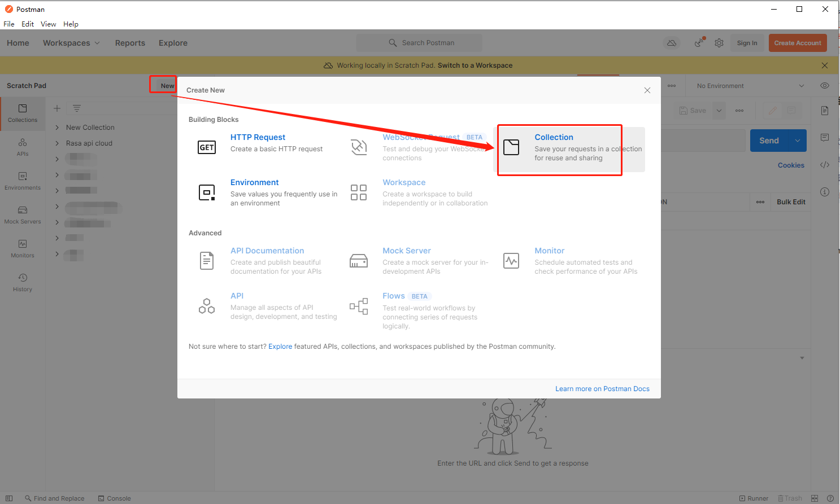
Task: Click the filter icon in the collections list
Action: tap(77, 108)
